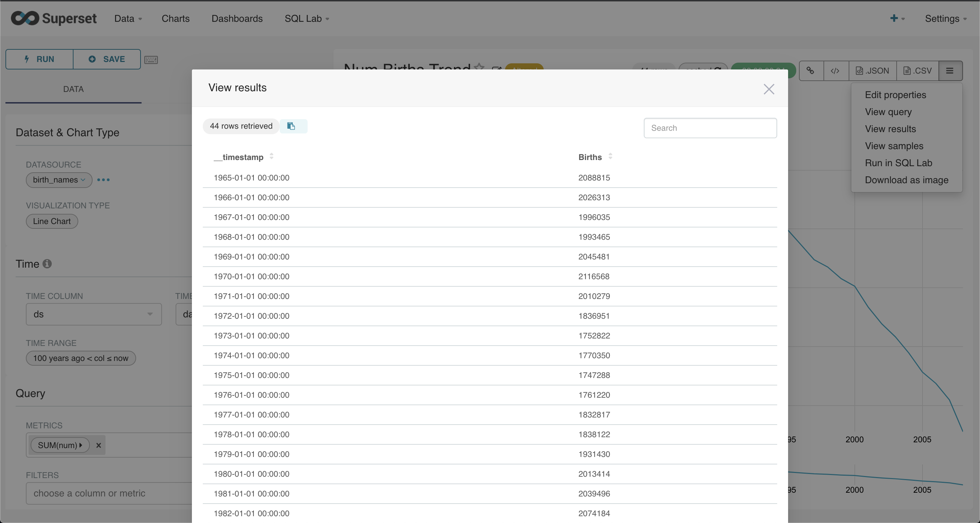
Task: Click the embed code icon
Action: 835,71
